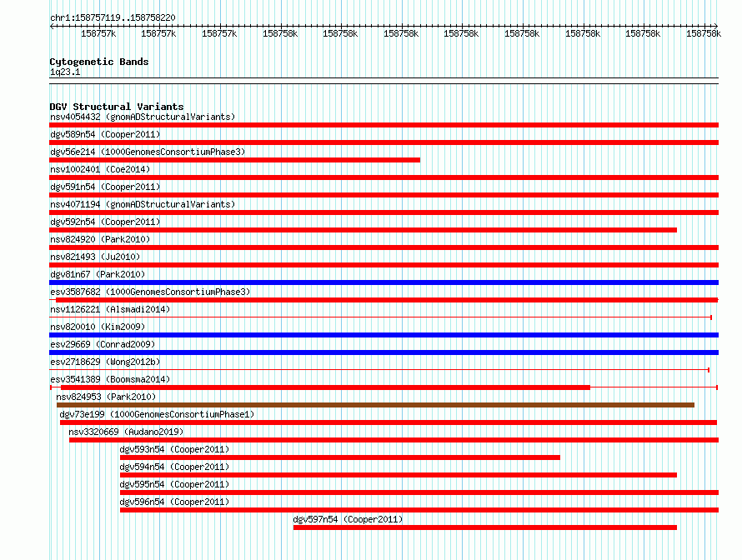Image resolution: width=742 pixels, height=560 pixels.
Task: Open the nsv824953 (Park2010) label
Action: [106, 397]
